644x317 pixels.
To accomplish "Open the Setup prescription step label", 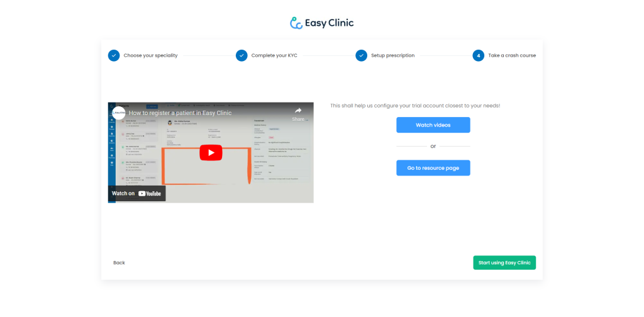I will (x=392, y=55).
